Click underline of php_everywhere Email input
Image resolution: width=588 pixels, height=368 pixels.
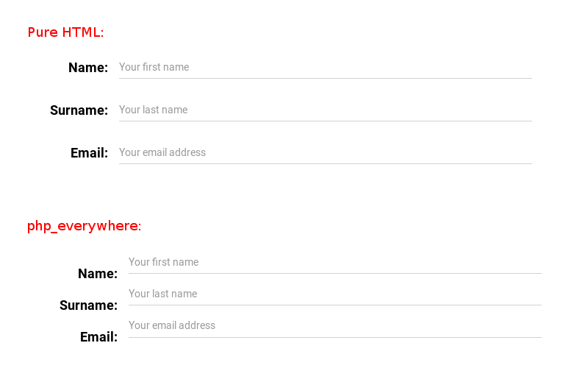click(335, 337)
